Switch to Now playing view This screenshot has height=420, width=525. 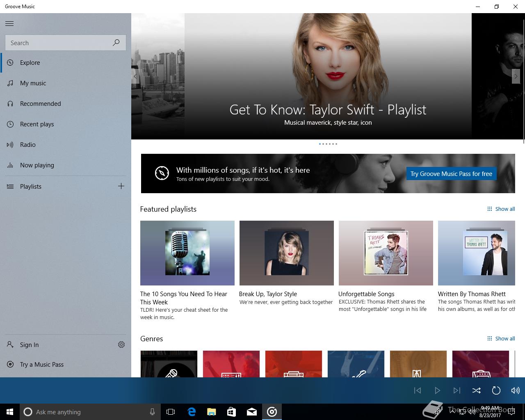point(66,165)
